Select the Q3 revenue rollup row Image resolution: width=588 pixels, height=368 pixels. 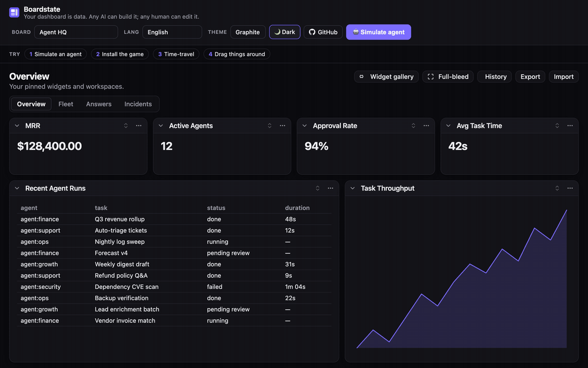point(174,219)
